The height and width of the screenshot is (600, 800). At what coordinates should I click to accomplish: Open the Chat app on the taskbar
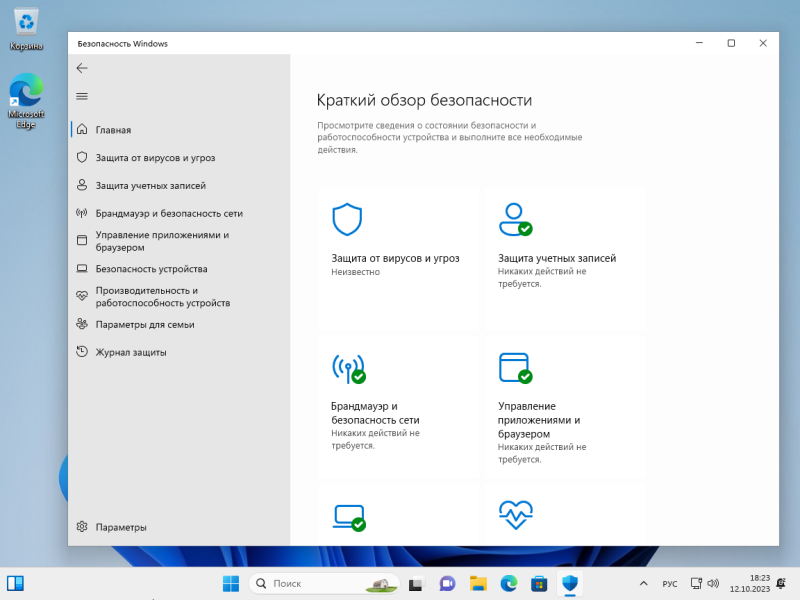(x=447, y=583)
